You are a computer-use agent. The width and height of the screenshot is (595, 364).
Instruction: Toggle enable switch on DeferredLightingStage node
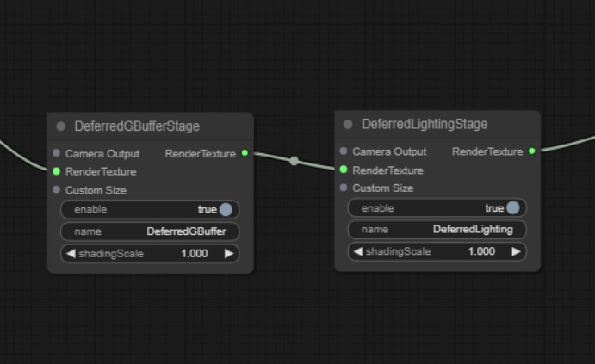(513, 208)
